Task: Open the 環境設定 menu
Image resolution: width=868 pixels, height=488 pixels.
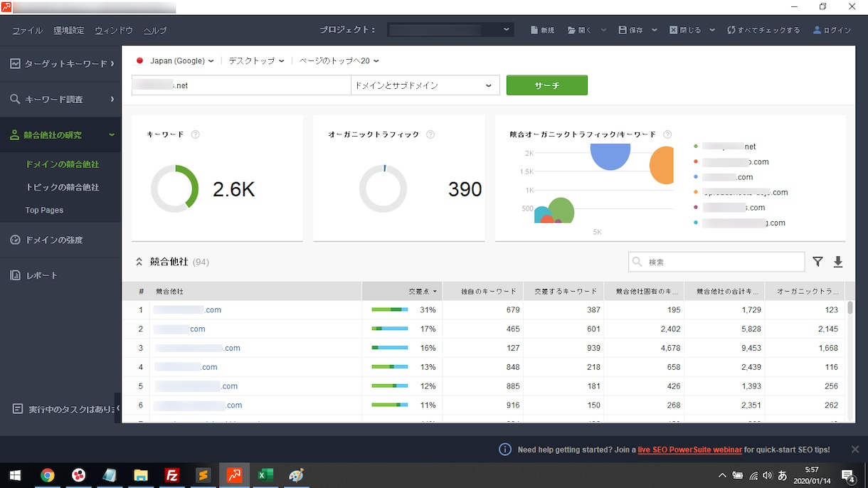Action: tap(68, 31)
